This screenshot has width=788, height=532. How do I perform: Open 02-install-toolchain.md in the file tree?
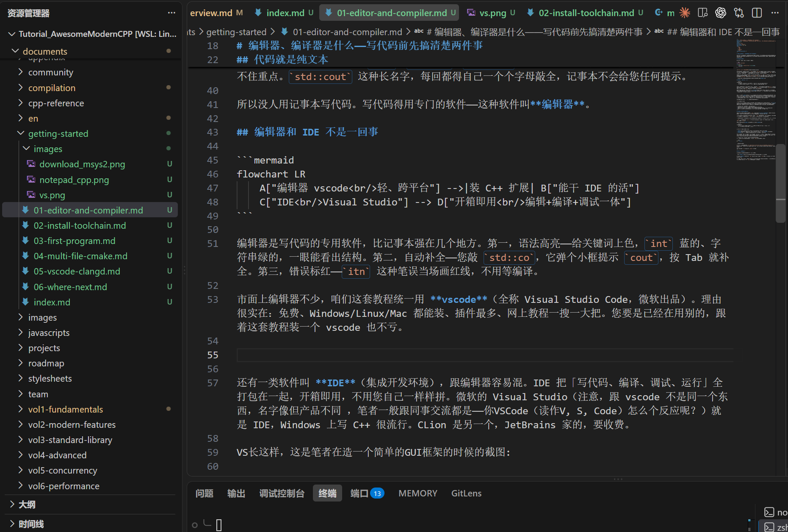click(x=80, y=225)
